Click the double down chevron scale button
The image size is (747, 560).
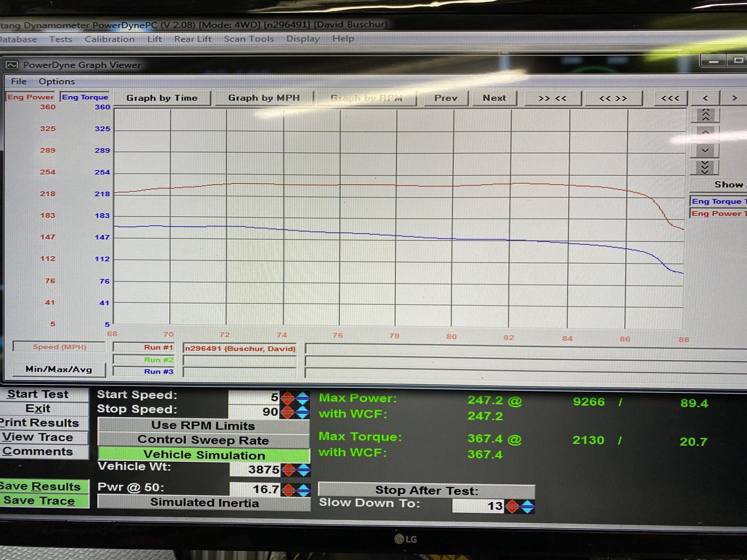[705, 168]
